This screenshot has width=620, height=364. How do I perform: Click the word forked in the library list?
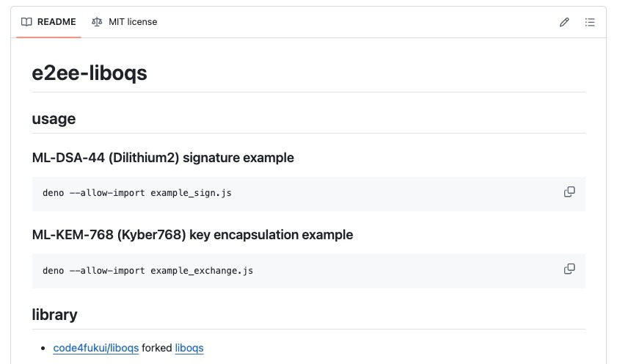pos(156,348)
